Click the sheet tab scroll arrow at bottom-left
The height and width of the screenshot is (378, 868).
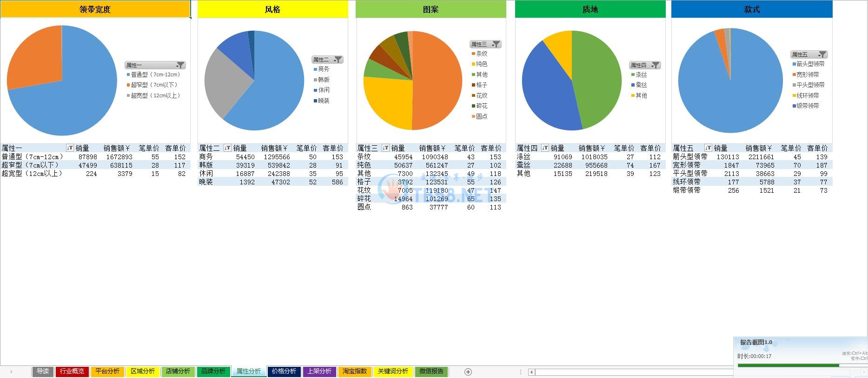click(x=11, y=371)
